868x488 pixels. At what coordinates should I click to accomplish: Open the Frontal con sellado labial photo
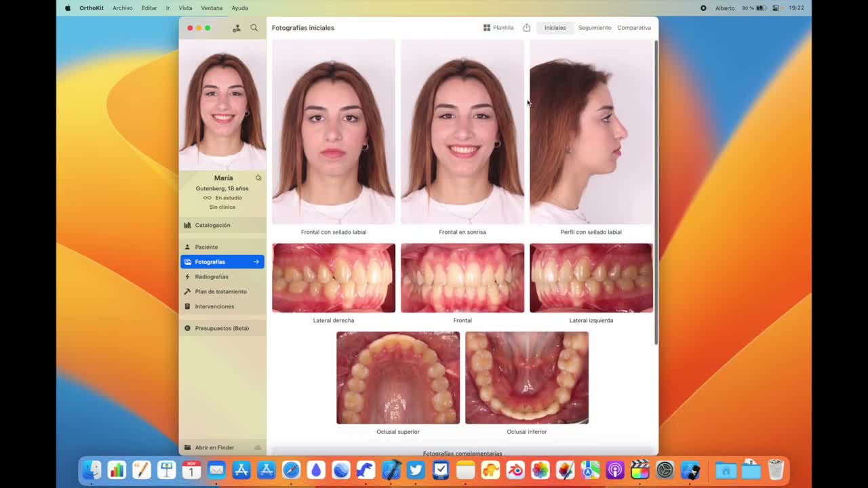coord(334,131)
